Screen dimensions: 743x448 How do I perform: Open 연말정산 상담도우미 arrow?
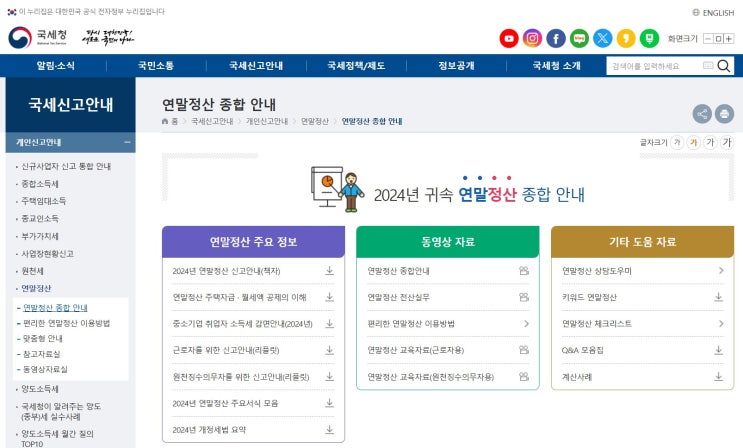tap(721, 271)
